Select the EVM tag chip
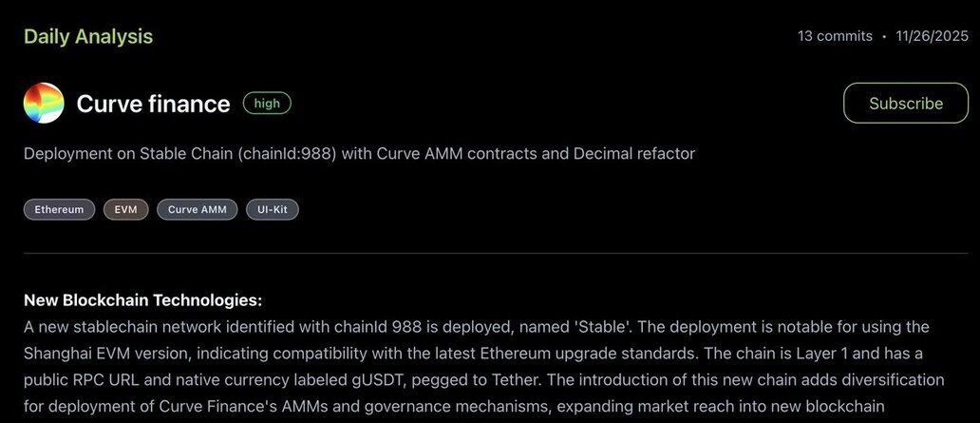Image resolution: width=980 pixels, height=423 pixels. click(125, 209)
